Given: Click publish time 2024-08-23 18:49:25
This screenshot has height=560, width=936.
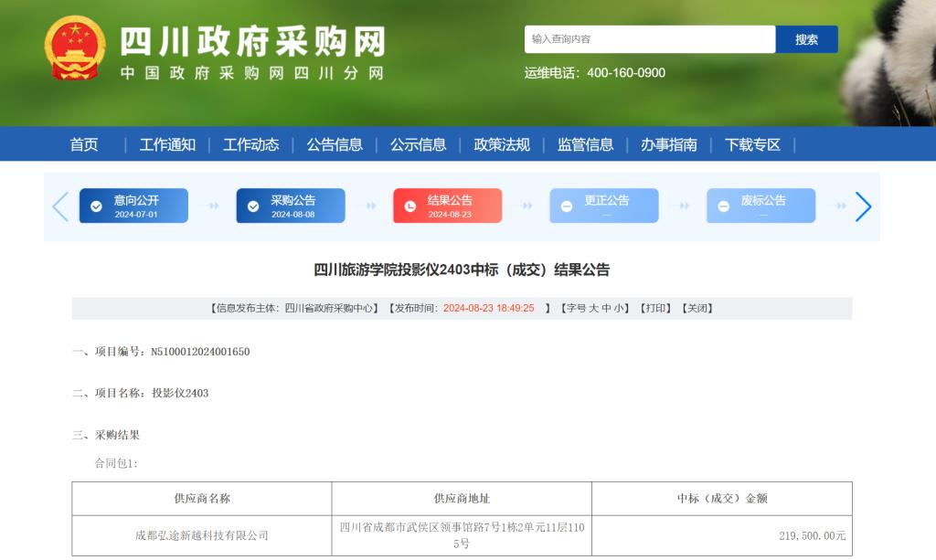Looking at the screenshot, I should [488, 309].
